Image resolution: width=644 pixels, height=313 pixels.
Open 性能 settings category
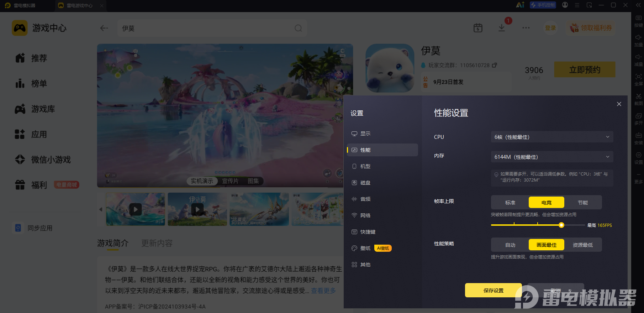(382, 150)
